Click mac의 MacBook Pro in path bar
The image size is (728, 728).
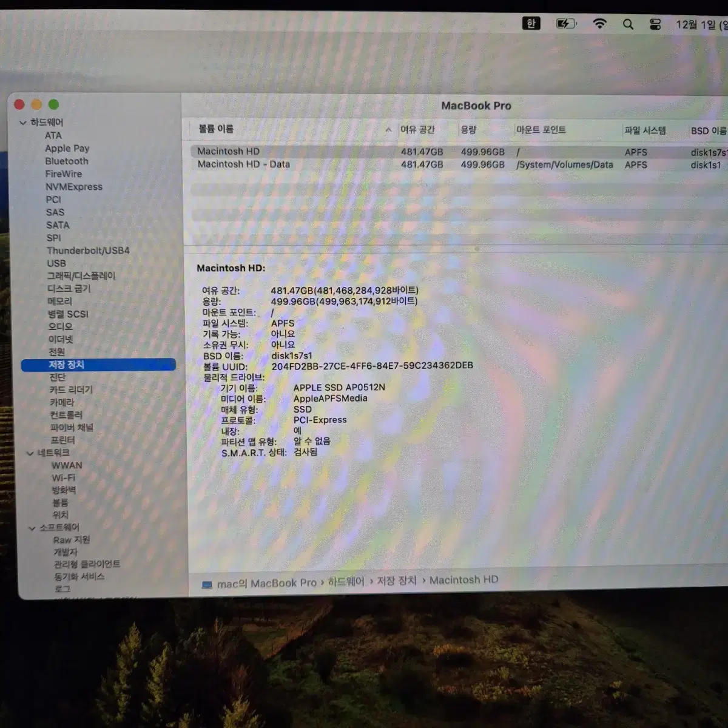pyautogui.click(x=266, y=583)
